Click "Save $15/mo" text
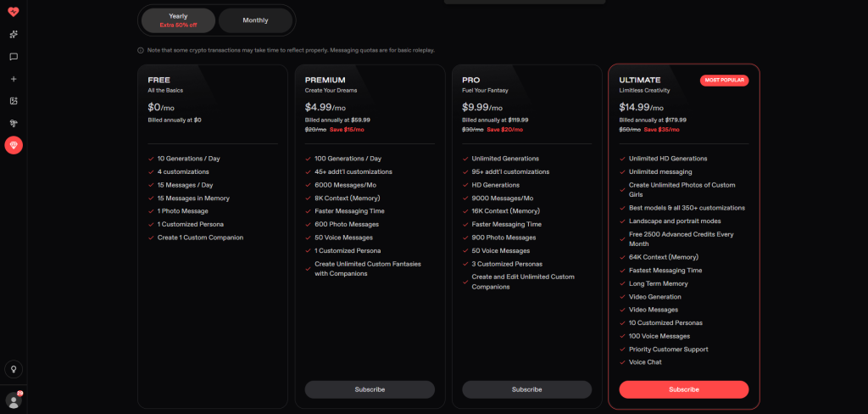The image size is (868, 414). [x=347, y=130]
